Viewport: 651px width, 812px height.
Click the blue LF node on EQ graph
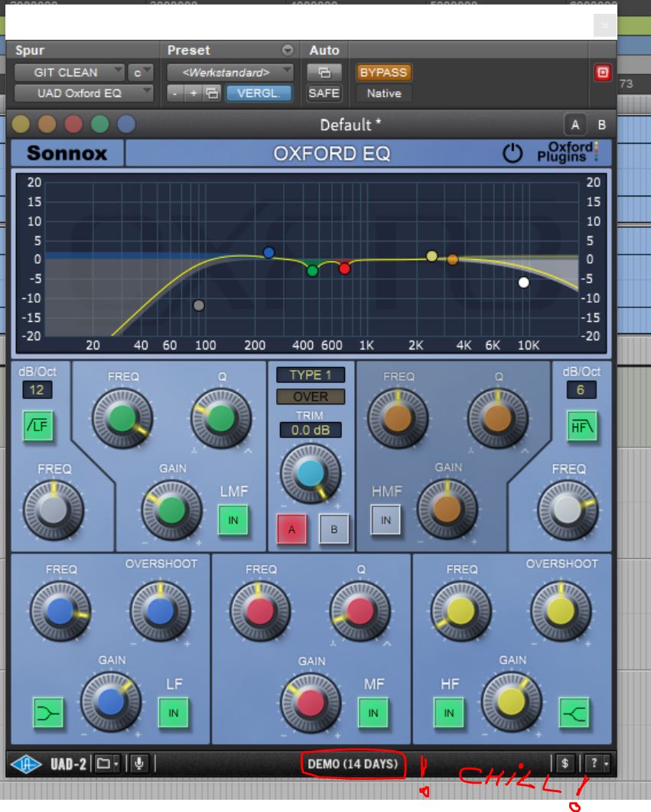(x=269, y=252)
